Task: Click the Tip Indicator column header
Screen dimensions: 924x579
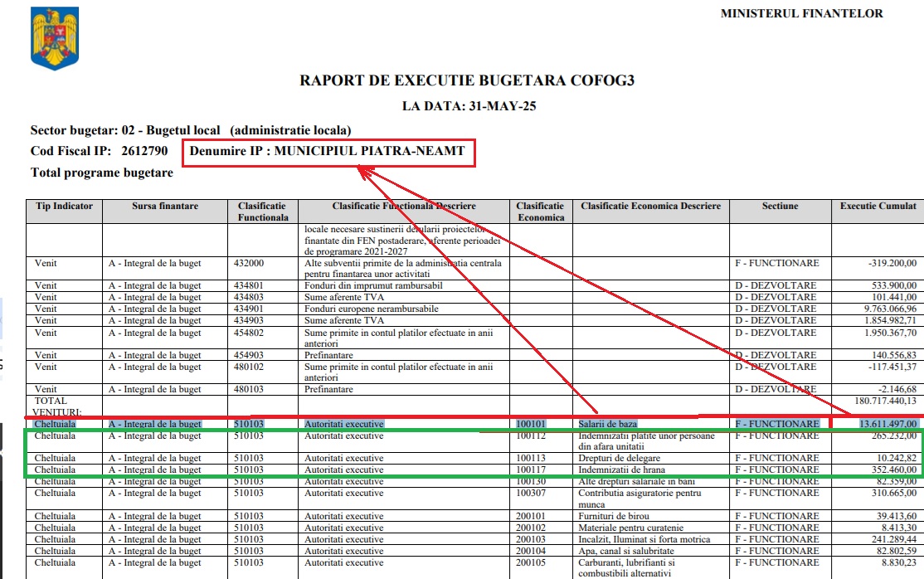Action: (64, 206)
